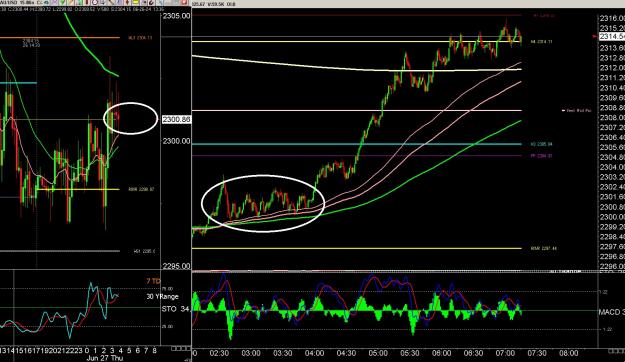Click the 03:00 time label
Image resolution: width=625 pixels, height=362 pixels.
(x=251, y=353)
